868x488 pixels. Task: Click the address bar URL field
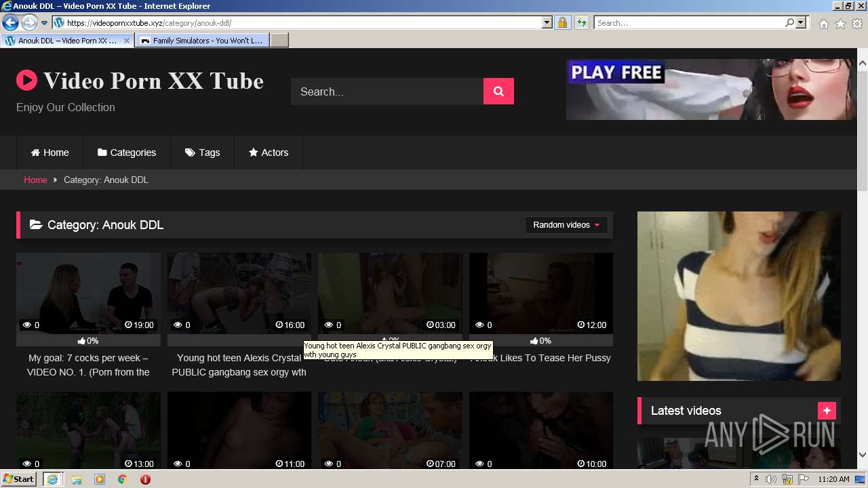tap(302, 22)
